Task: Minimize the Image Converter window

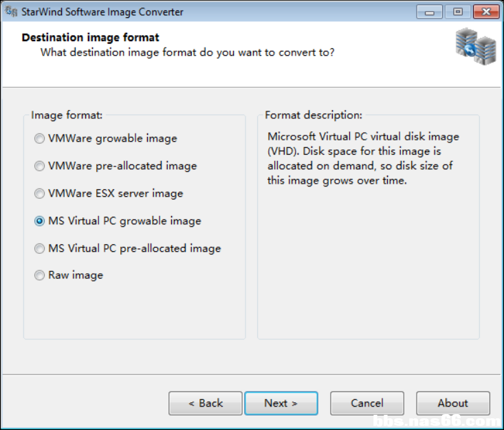Action: (431, 12)
